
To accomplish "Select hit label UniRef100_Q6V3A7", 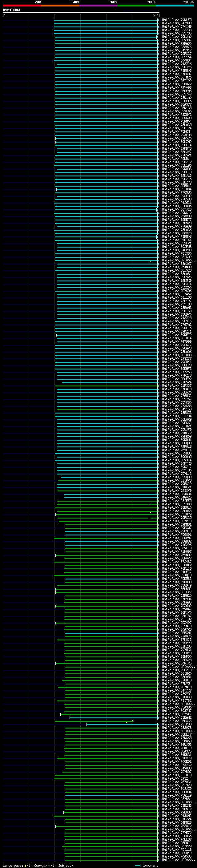I will pos(177,40).
